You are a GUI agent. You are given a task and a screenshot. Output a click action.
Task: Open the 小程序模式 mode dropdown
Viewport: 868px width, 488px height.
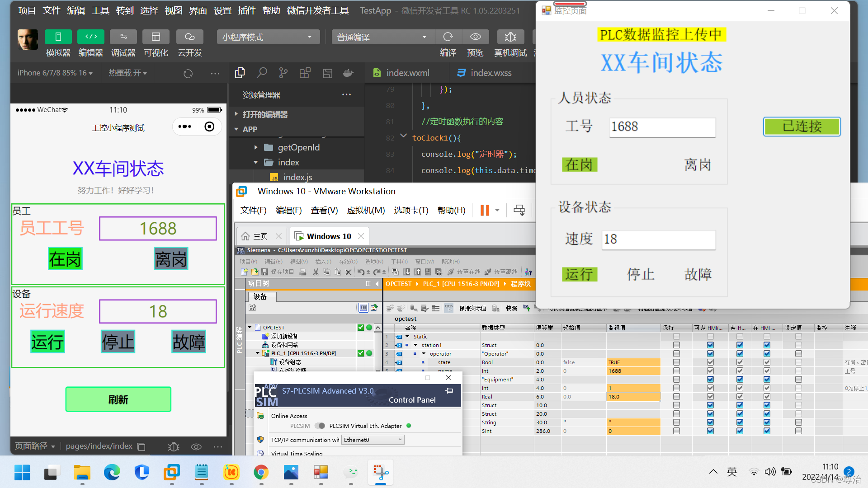click(268, 37)
